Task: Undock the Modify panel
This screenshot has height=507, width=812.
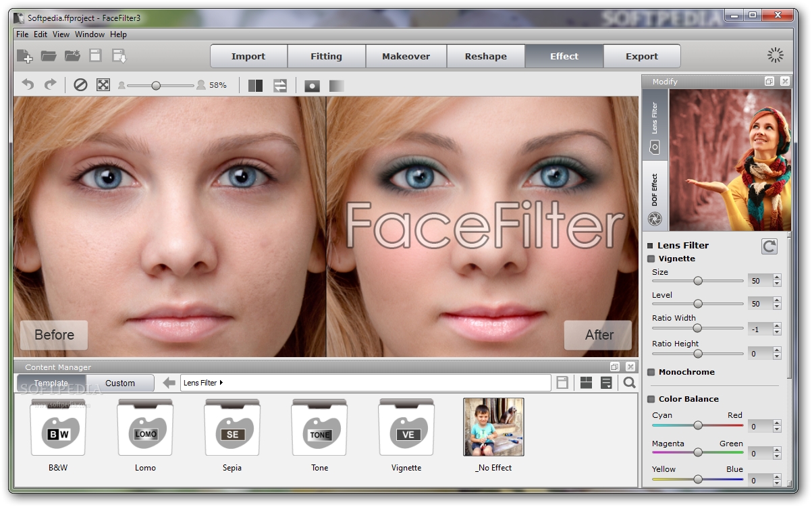Action: [769, 81]
